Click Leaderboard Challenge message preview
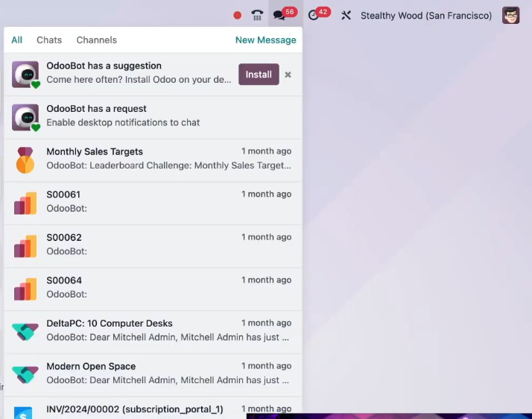Image resolution: width=532 pixels, height=419 pixels. (168, 166)
